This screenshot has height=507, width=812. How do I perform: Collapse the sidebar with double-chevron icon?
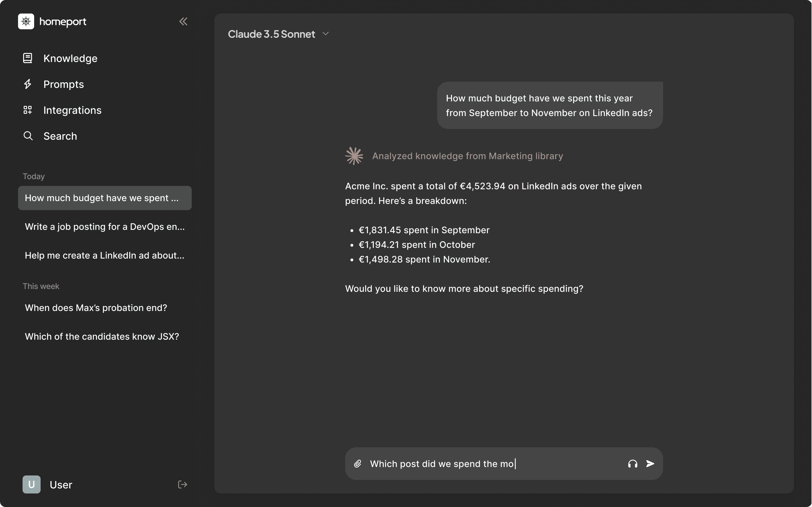183,21
